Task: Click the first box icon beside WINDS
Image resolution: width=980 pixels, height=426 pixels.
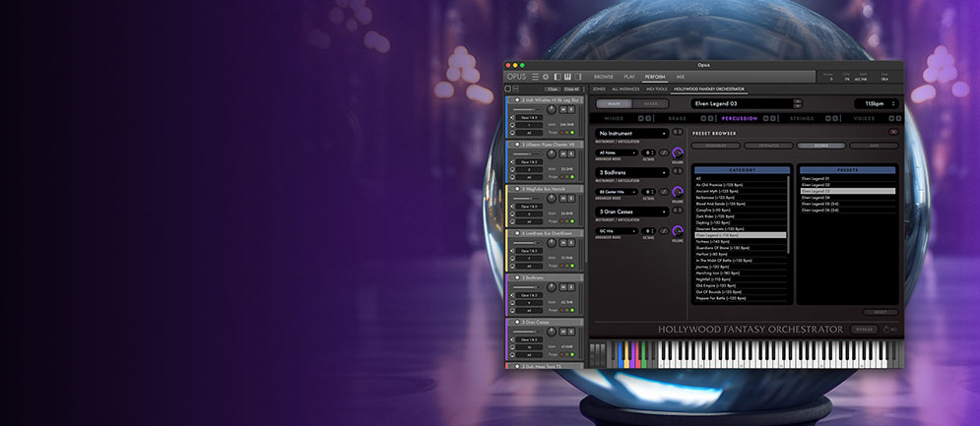Action: 640,119
